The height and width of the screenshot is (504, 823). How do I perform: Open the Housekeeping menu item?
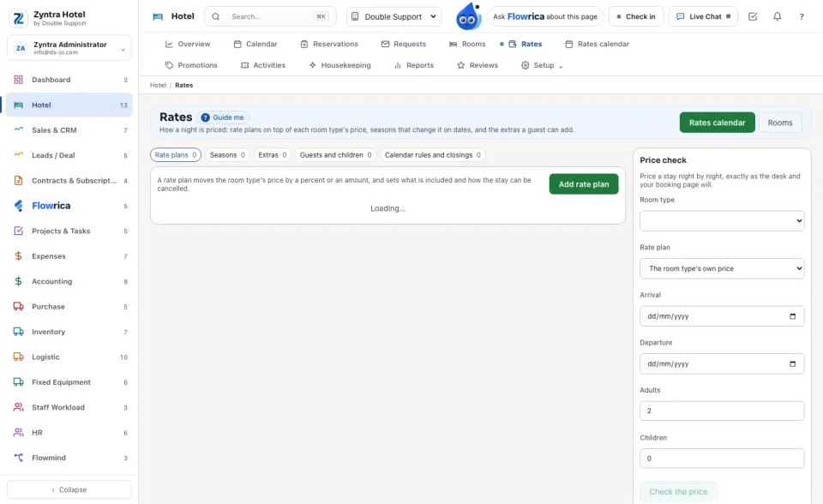(339, 65)
